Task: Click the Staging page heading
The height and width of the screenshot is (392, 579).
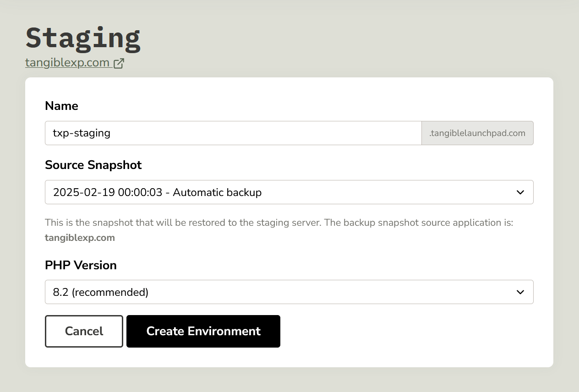Action: coord(83,38)
